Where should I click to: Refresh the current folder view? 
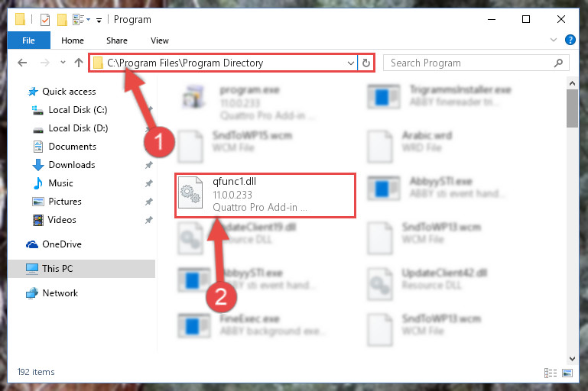point(366,63)
